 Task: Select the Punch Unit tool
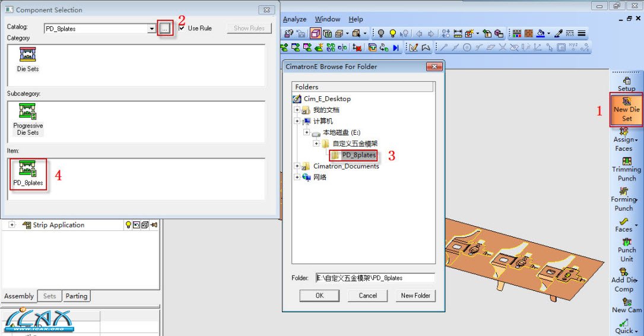(626, 250)
